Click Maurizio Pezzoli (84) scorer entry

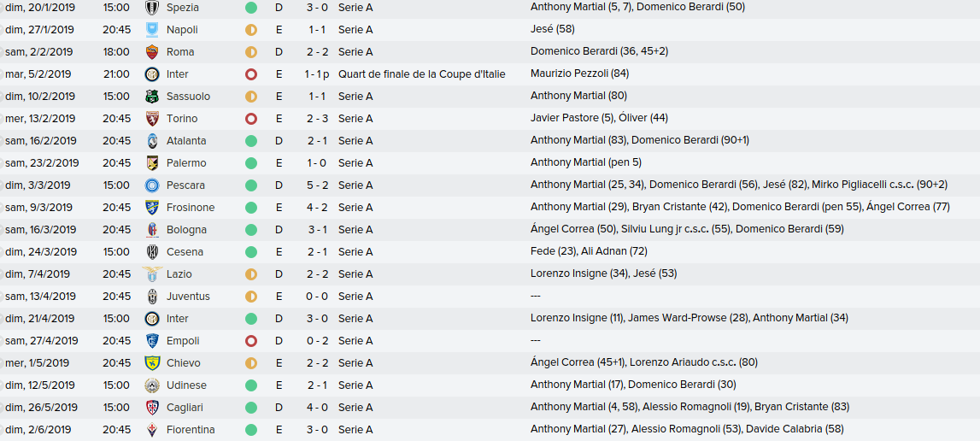[579, 73]
